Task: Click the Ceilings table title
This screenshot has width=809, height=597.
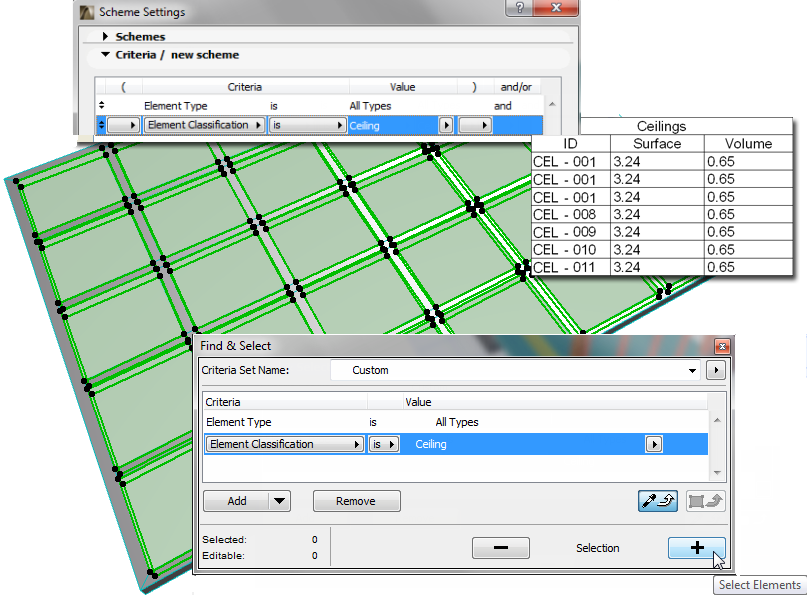Action: click(661, 126)
